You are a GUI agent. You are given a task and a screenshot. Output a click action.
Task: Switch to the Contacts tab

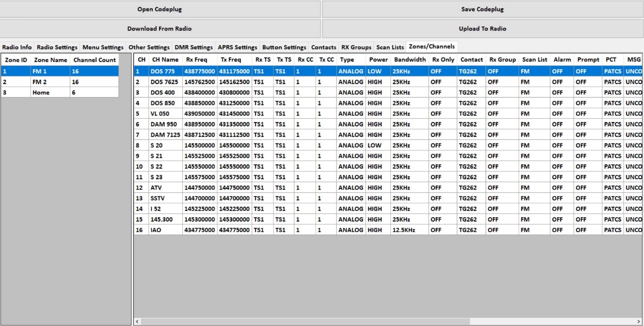coord(323,47)
